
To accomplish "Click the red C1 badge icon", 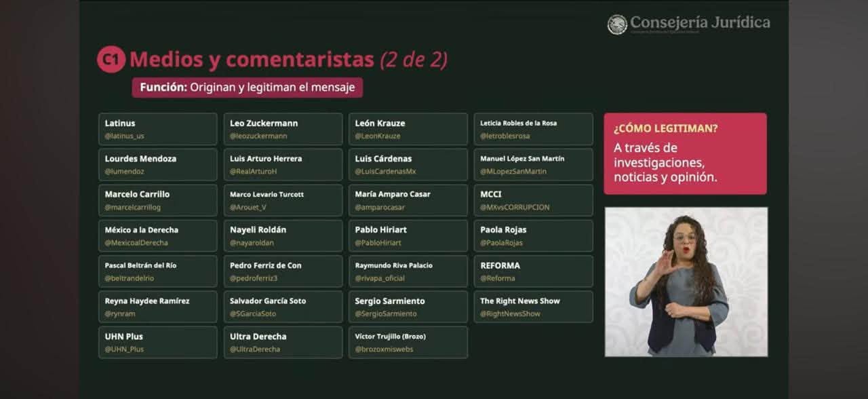I will pyautogui.click(x=111, y=60).
